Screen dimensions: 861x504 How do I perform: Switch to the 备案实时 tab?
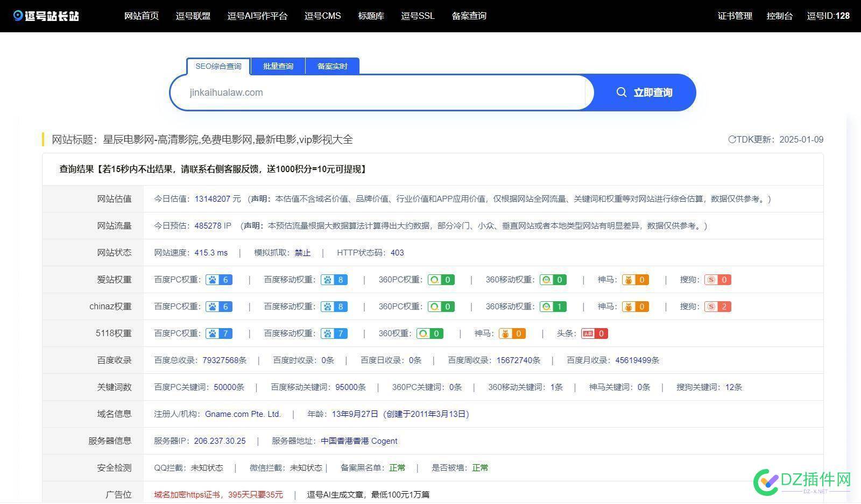click(333, 66)
